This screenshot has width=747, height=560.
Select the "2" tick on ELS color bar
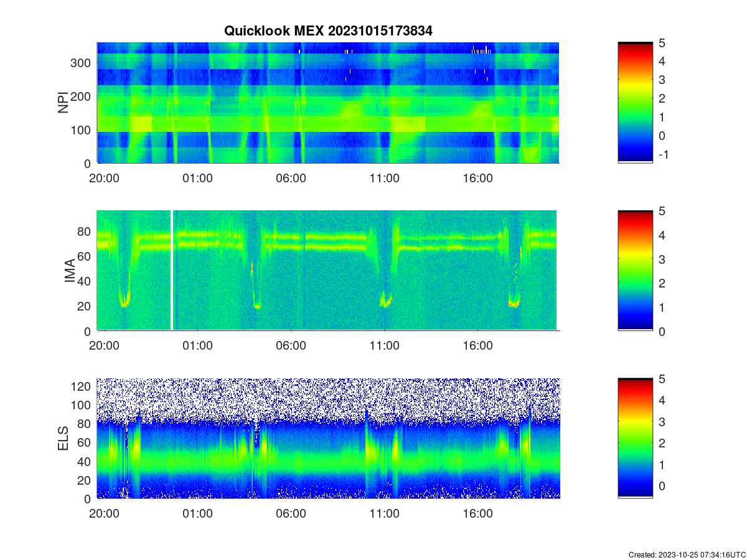[x=662, y=443]
